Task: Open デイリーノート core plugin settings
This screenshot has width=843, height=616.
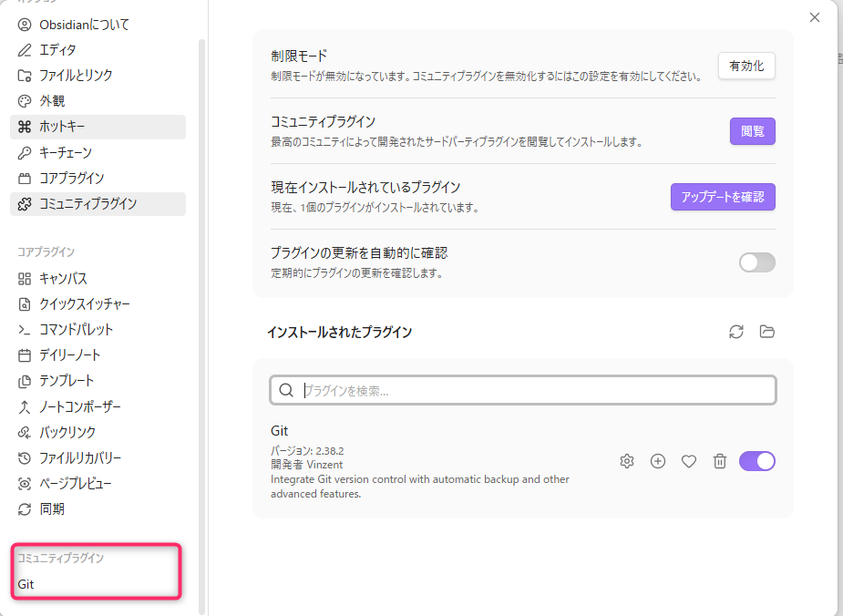Action: 70,355
